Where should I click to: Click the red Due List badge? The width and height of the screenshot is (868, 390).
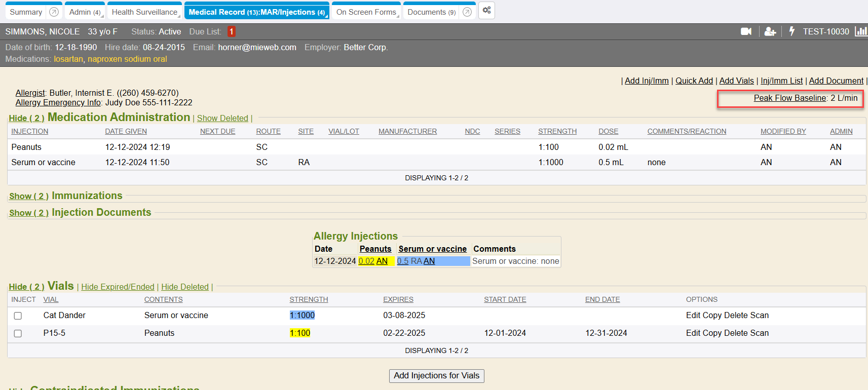coord(231,31)
